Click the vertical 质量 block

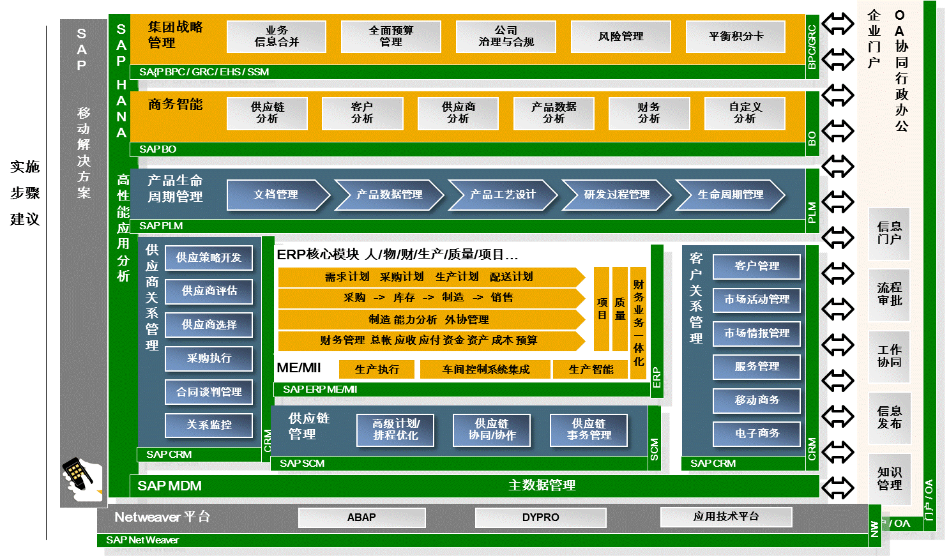(619, 309)
